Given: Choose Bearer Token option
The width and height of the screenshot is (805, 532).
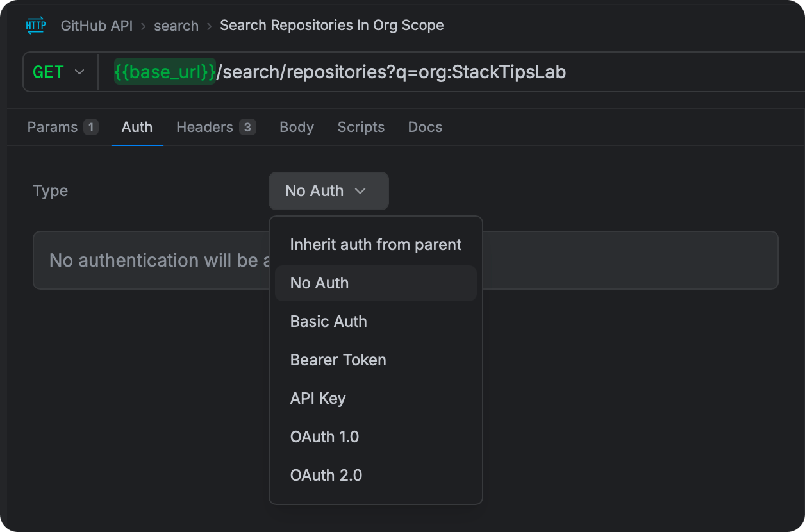Looking at the screenshot, I should click(376, 360).
